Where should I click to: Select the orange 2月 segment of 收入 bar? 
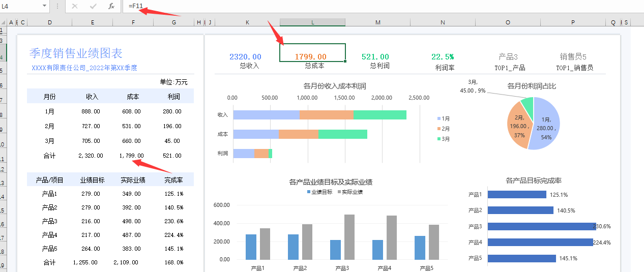tap(327, 115)
